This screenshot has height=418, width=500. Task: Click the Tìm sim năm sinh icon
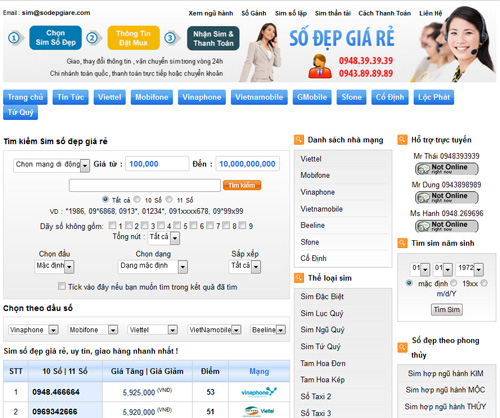402,243
